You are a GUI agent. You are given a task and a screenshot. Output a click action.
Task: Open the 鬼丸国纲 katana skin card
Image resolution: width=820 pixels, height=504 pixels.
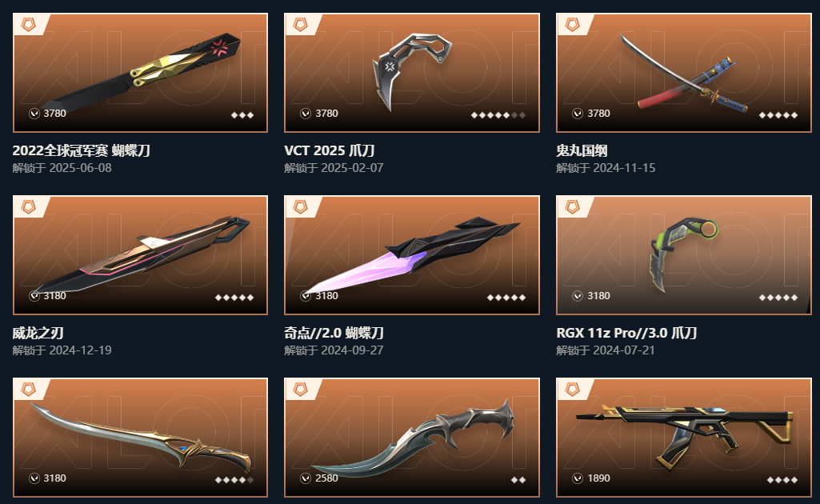click(x=684, y=73)
